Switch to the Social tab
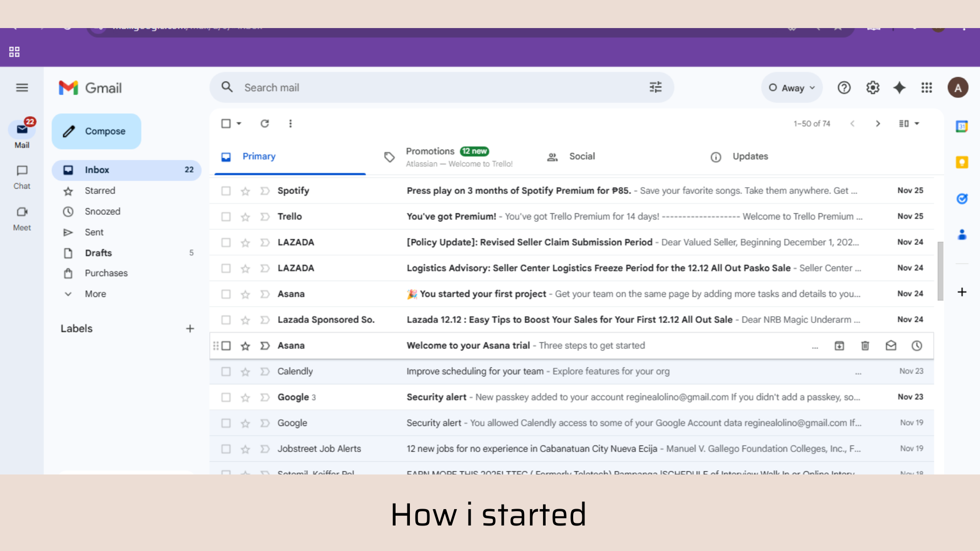Screen dimensions: 980x551 tap(581, 157)
